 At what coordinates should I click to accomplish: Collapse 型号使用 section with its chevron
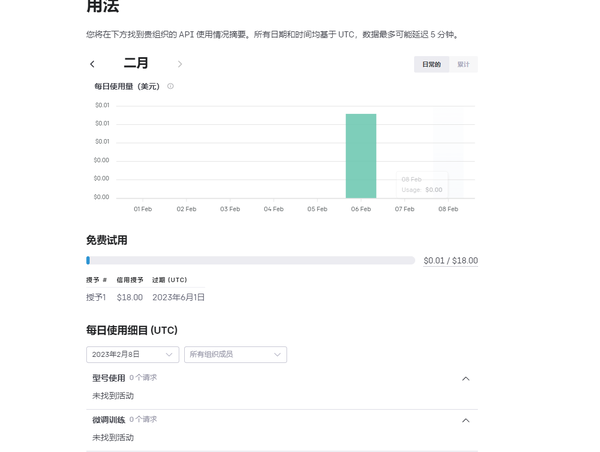465,379
